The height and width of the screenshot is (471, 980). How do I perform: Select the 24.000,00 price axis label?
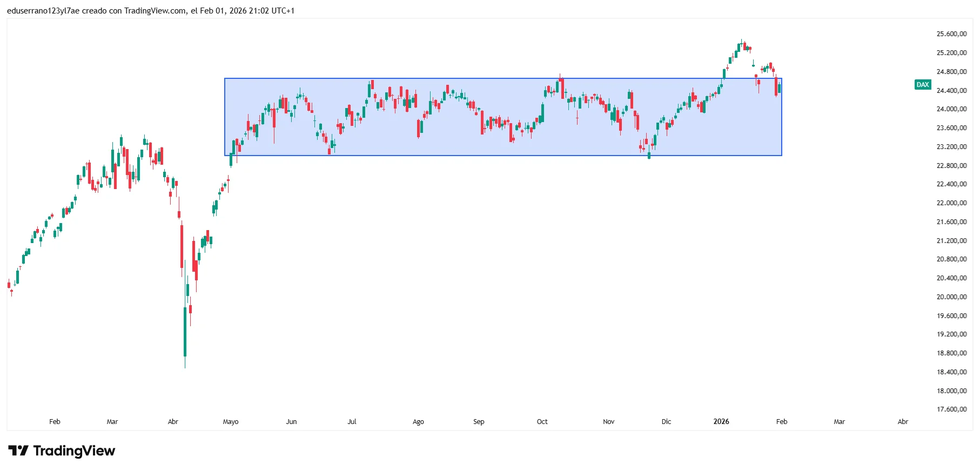(x=951, y=109)
